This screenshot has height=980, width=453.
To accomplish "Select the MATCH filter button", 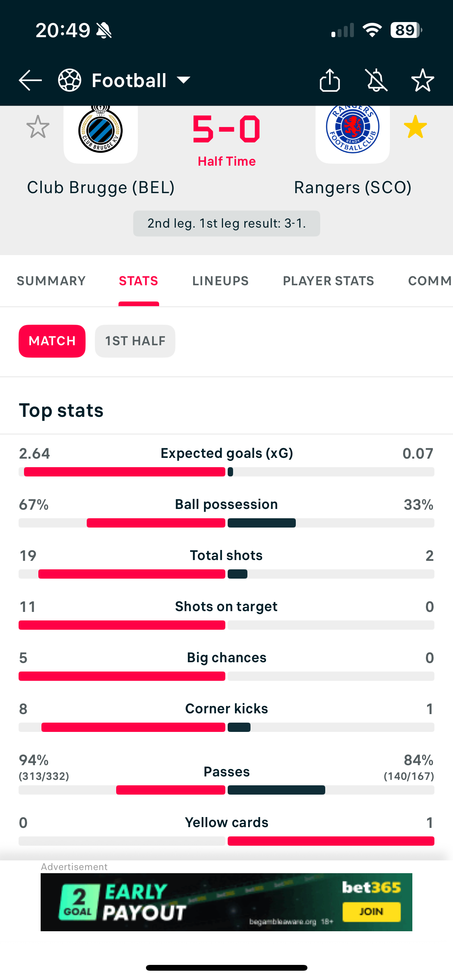I will click(x=52, y=341).
